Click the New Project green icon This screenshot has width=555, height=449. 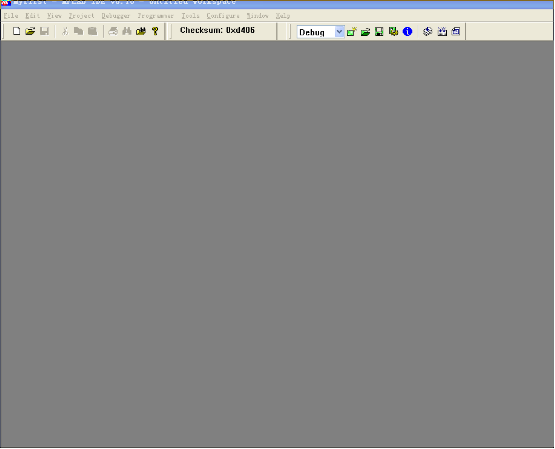click(351, 32)
